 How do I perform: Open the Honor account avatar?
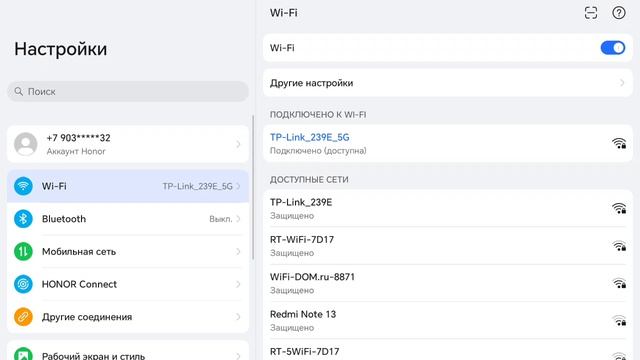[x=26, y=144]
